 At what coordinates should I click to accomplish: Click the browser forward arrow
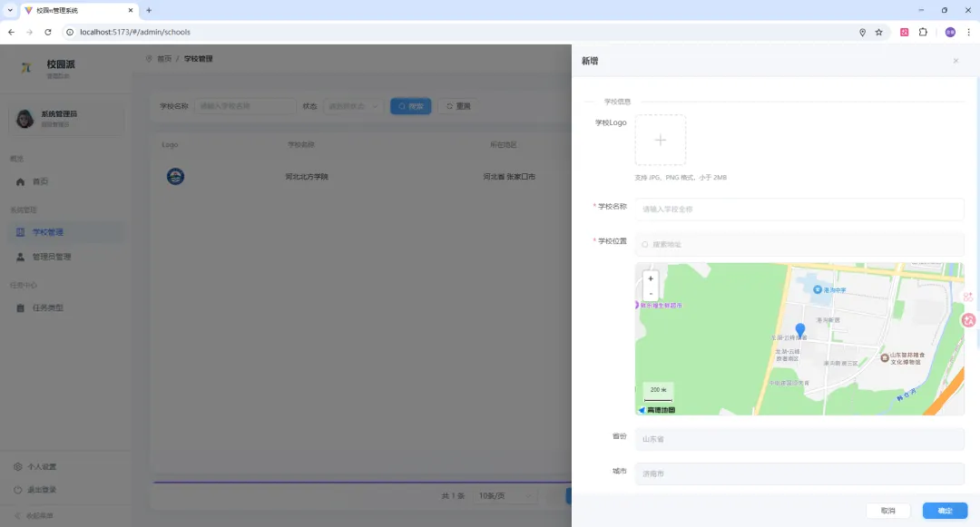pos(29,32)
